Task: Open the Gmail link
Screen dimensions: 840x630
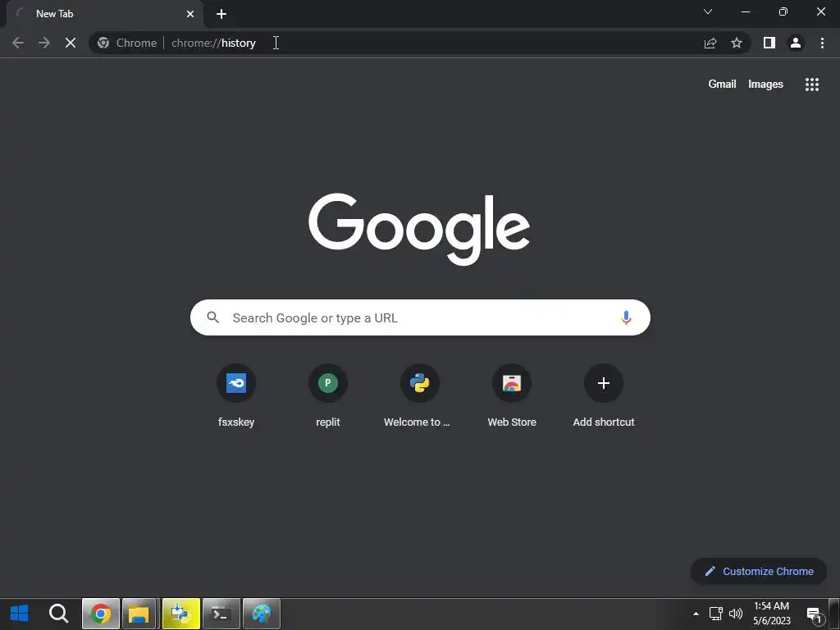Action: coord(722,84)
